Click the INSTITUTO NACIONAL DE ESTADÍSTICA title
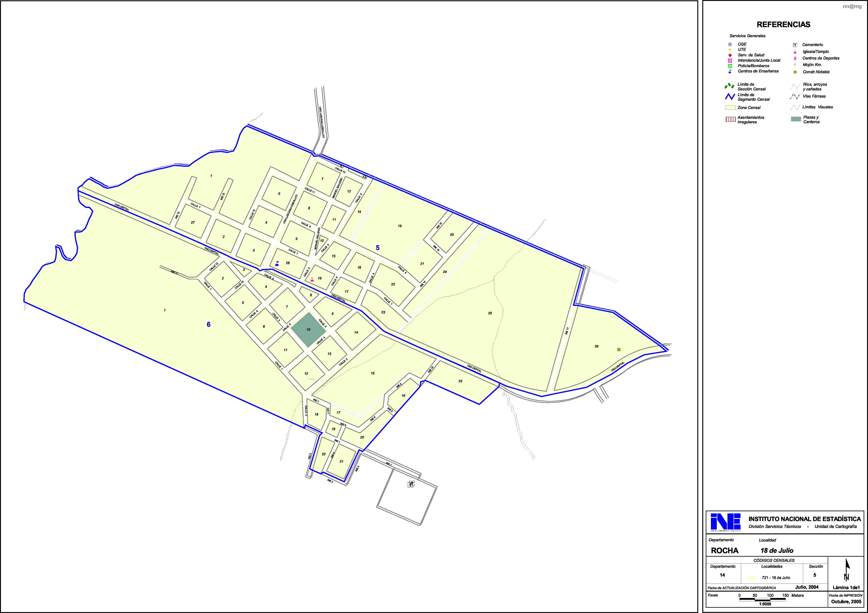Image resolution: width=868 pixels, height=613 pixels. coord(805,519)
